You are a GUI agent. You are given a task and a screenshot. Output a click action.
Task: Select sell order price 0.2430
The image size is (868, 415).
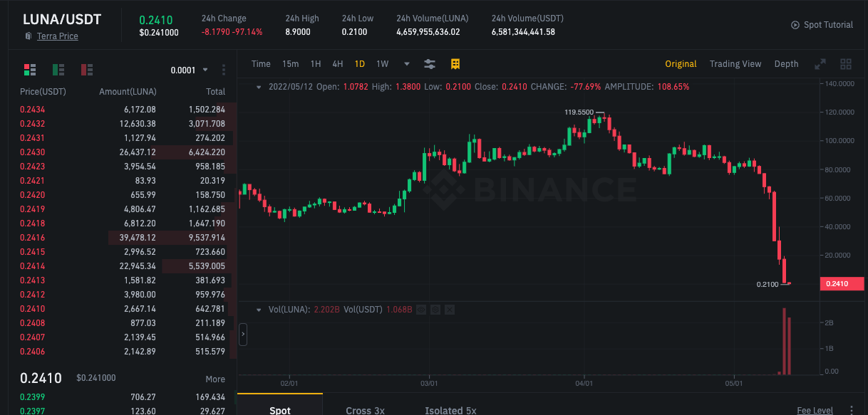pos(32,152)
